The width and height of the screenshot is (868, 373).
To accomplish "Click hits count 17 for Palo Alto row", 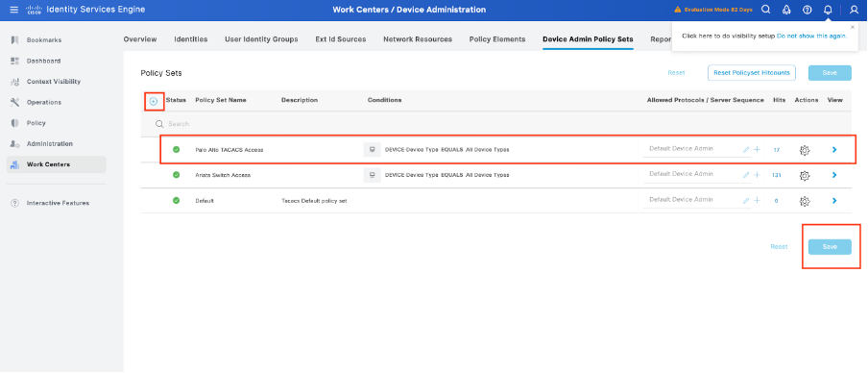I will (x=776, y=150).
